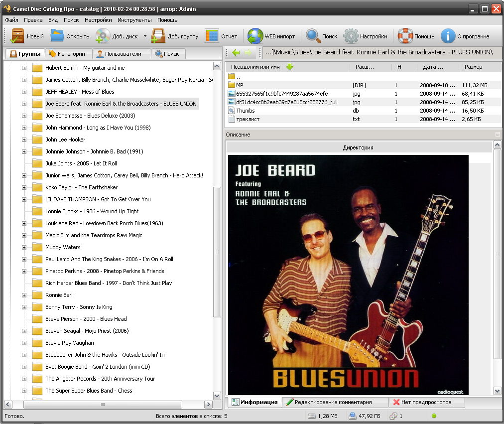504x424 pixels.
Task: Expand the Stevie Ray Vaughan node
Action: point(24,343)
